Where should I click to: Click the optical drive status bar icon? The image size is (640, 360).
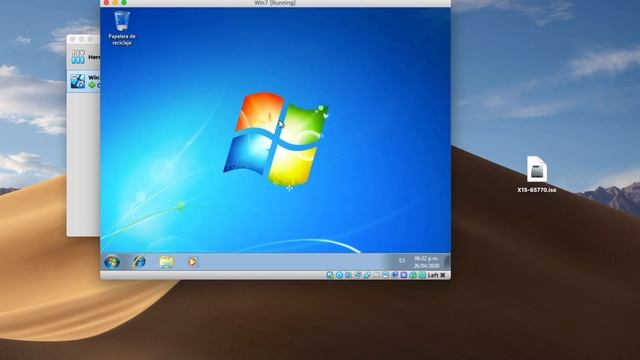click(x=340, y=275)
